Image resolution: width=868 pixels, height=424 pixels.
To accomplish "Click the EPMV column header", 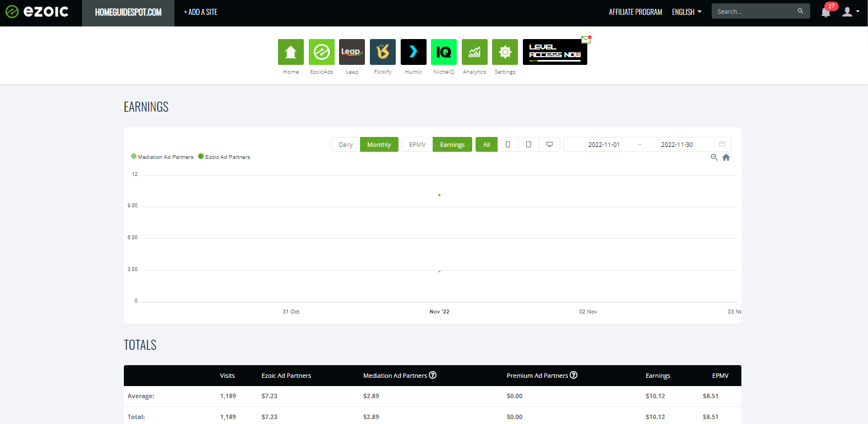I will click(x=720, y=376).
